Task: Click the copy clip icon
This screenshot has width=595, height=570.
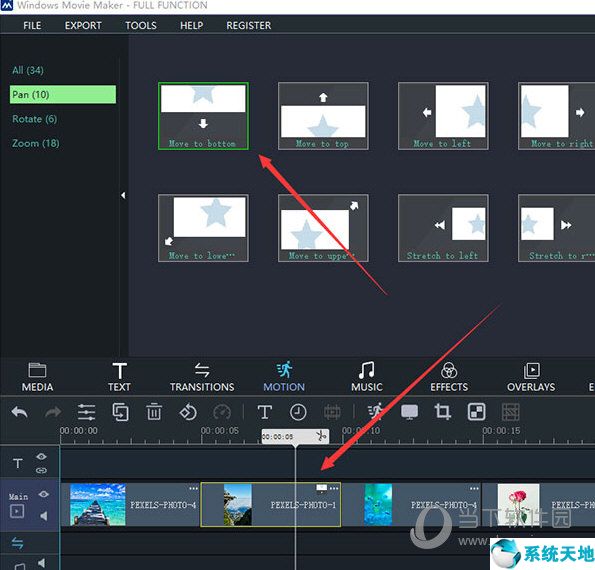Action: tap(120, 412)
